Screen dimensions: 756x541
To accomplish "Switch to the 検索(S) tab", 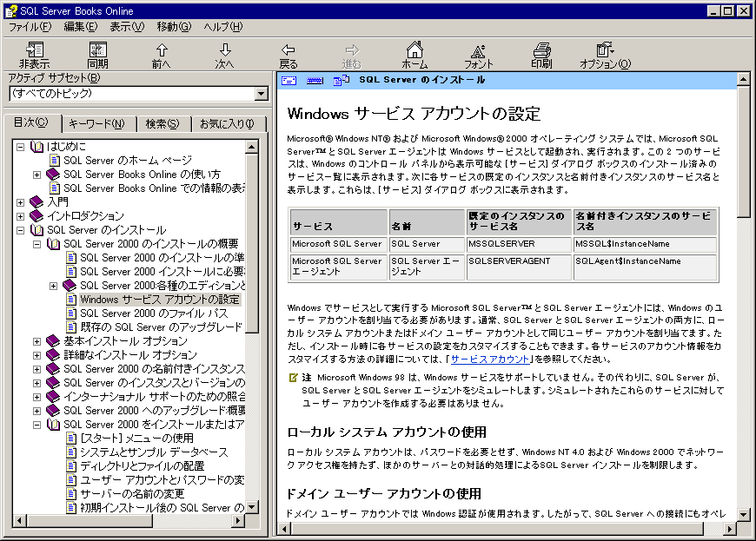I will click(162, 124).
